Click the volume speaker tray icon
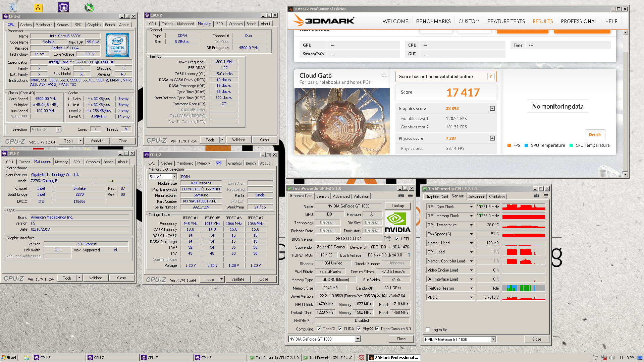This screenshot has width=644, height=362. tap(612, 358)
